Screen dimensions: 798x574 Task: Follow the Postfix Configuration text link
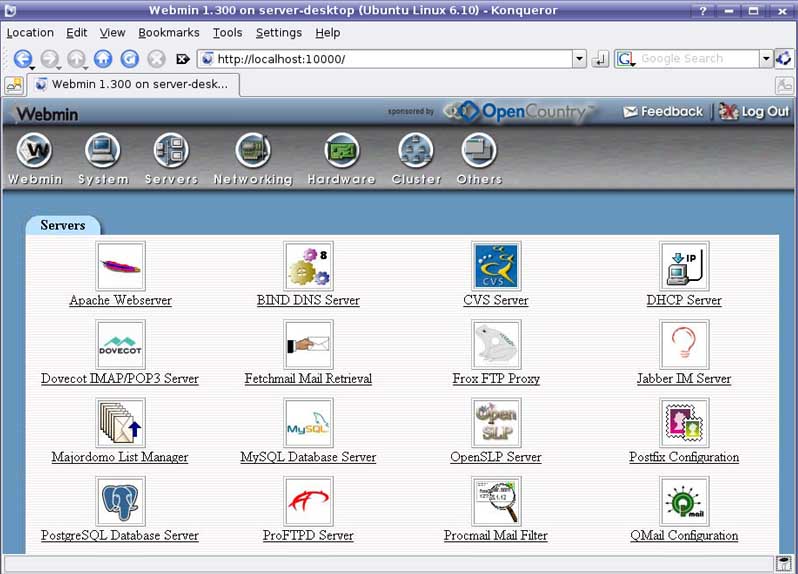coord(684,457)
